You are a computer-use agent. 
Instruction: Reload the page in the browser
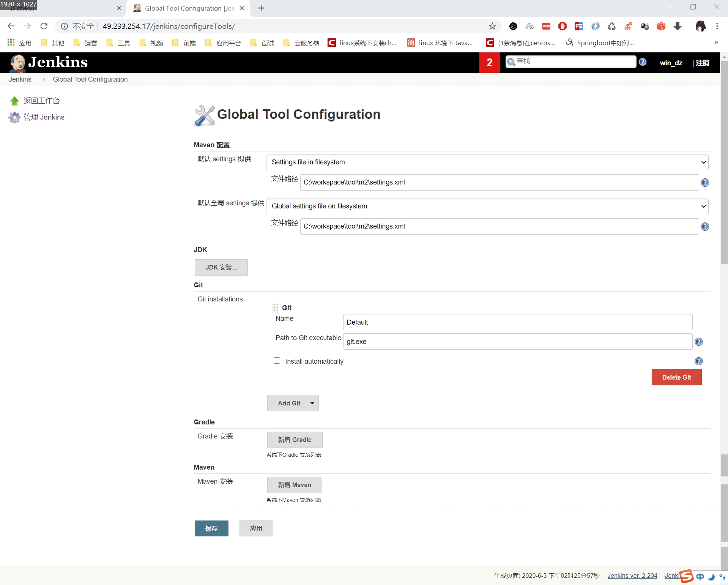coord(44,26)
